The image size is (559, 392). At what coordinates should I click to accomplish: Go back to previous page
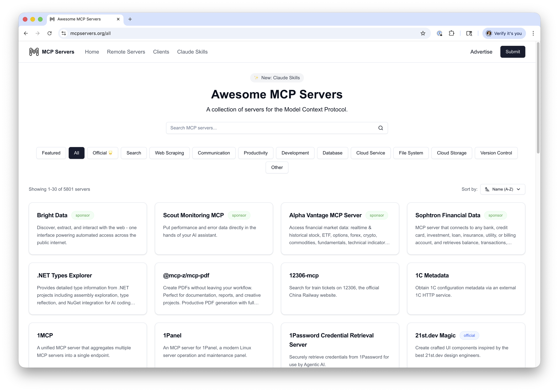[26, 33]
